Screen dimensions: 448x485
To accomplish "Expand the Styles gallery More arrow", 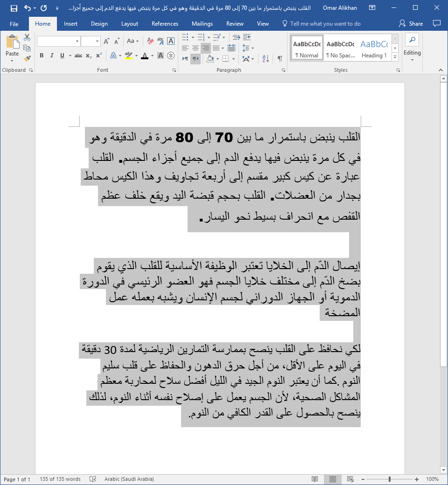I will (395, 56).
